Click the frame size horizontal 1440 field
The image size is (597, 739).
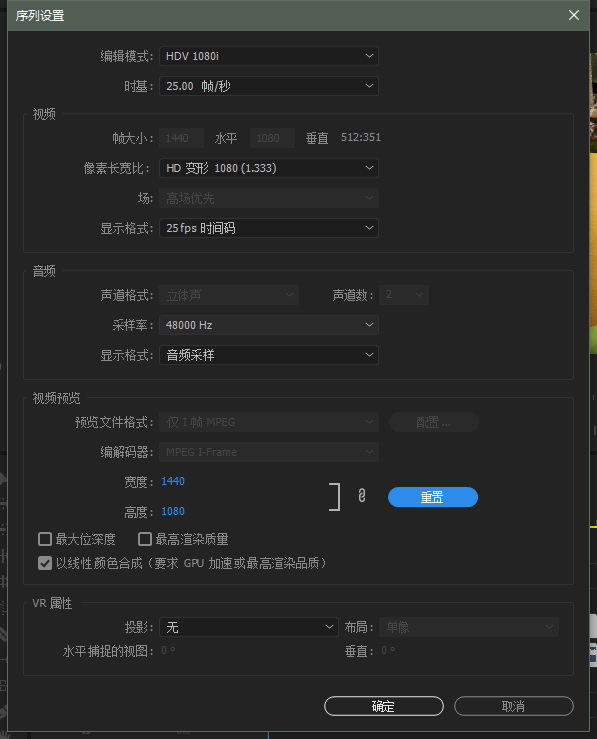click(181, 138)
